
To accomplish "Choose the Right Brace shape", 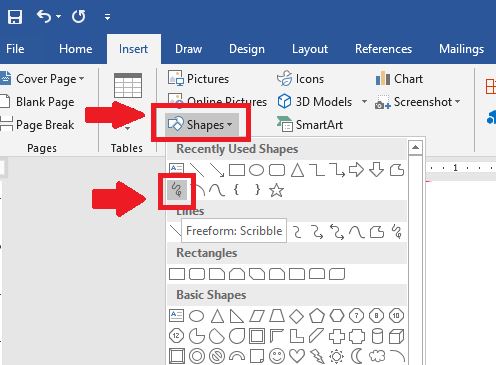I will (x=257, y=190).
